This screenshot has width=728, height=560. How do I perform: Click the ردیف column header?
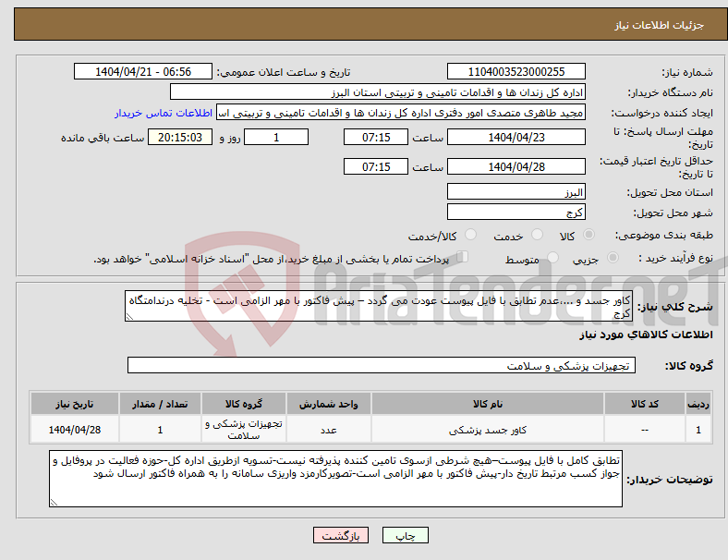click(698, 404)
